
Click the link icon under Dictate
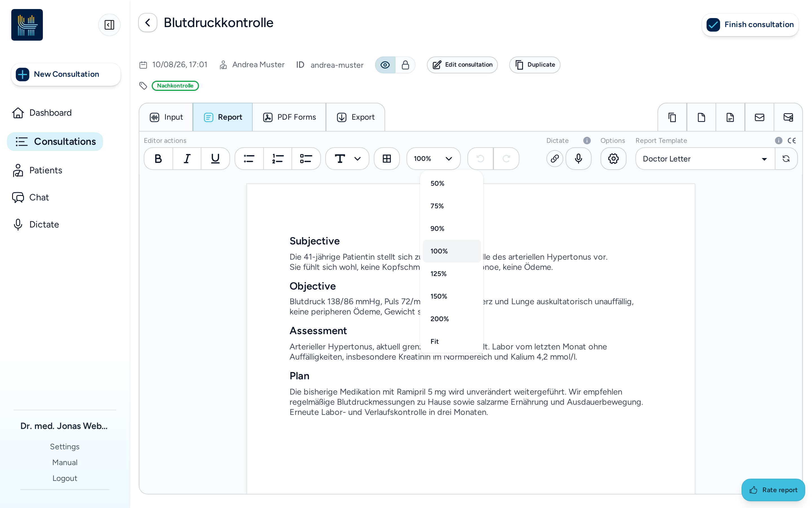[x=555, y=159]
